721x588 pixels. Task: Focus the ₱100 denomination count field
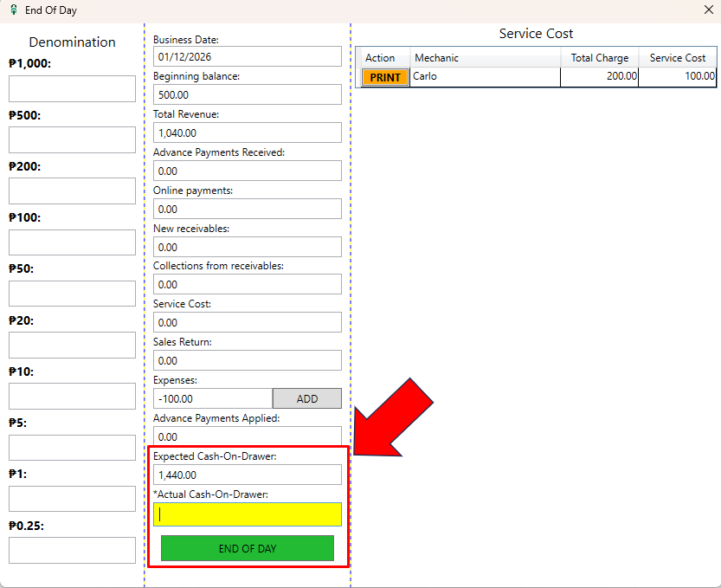[x=72, y=242]
